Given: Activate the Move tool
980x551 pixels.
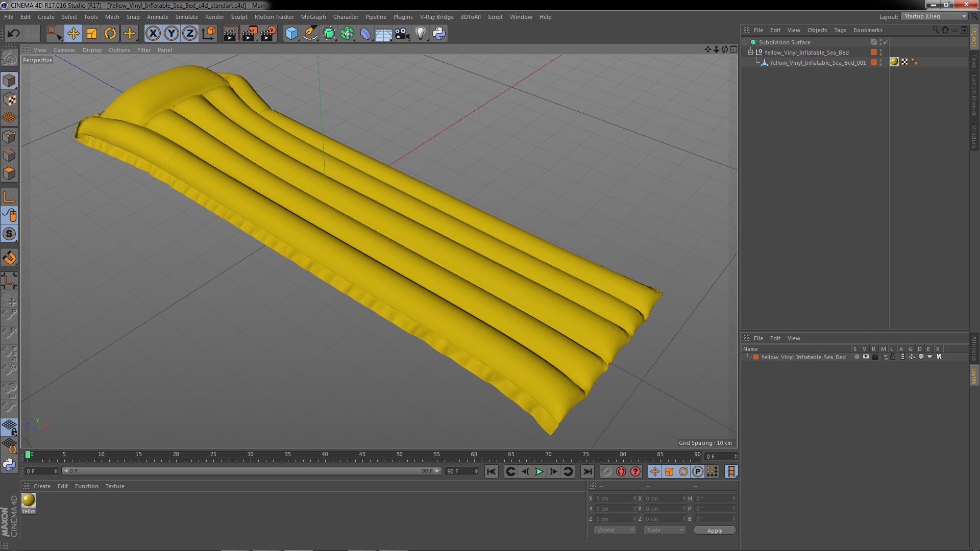Looking at the screenshot, I should click(73, 34).
